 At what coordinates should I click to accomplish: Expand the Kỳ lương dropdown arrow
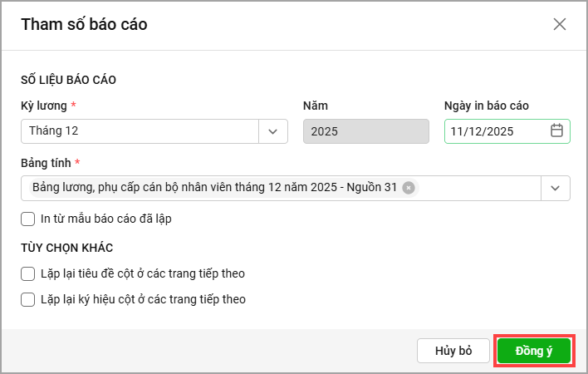point(273,131)
